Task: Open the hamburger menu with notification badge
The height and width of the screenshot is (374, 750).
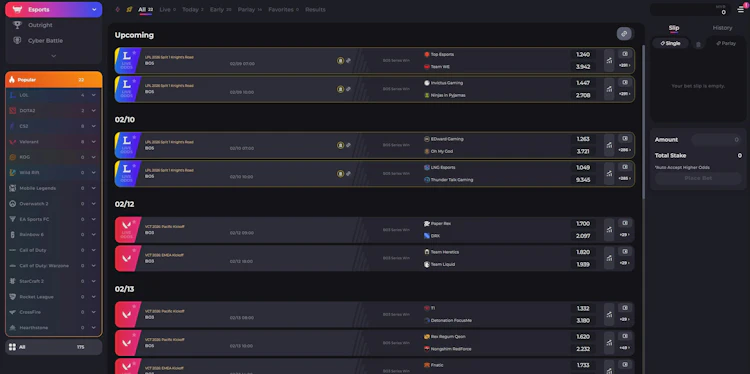Action: [x=741, y=9]
